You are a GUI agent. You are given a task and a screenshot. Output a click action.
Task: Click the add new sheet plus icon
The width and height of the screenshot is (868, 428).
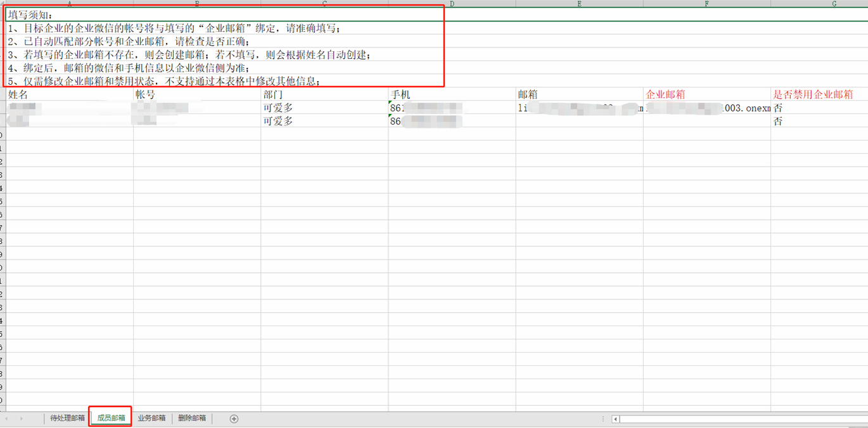[234, 419]
